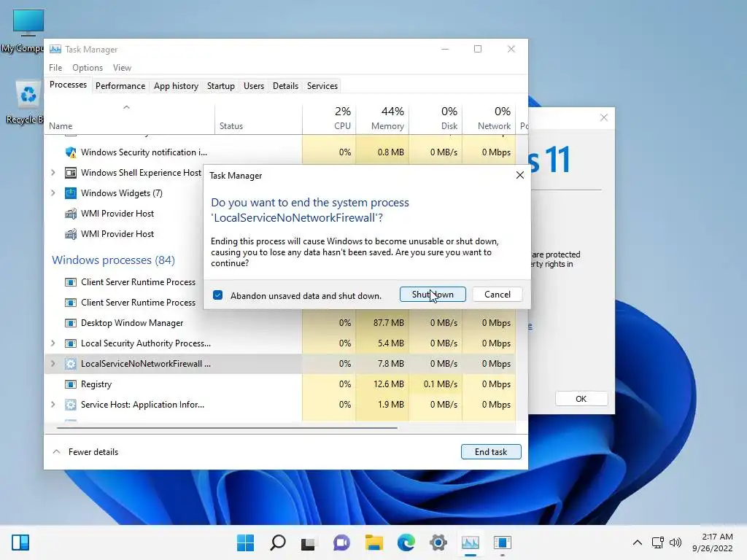Image resolution: width=747 pixels, height=560 pixels.
Task: Open File Explorer from the taskbar
Action: click(x=374, y=542)
